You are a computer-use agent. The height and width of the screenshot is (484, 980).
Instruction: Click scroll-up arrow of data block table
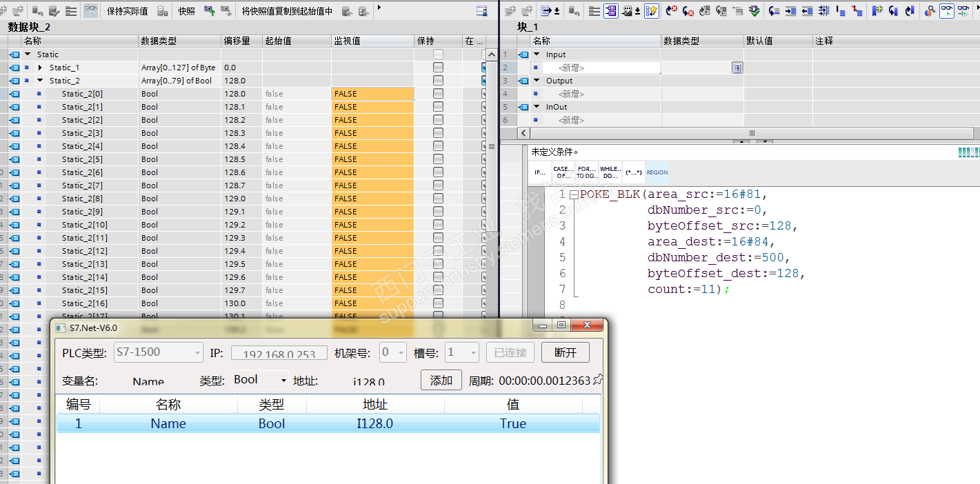(491, 54)
